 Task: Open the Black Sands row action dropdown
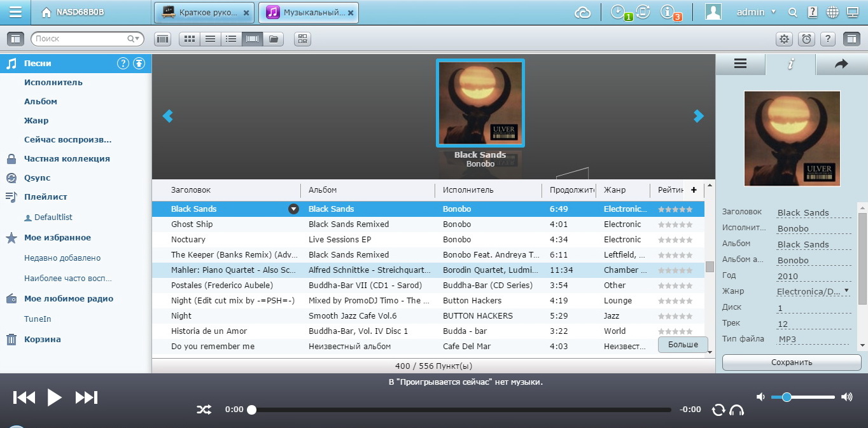tap(293, 209)
